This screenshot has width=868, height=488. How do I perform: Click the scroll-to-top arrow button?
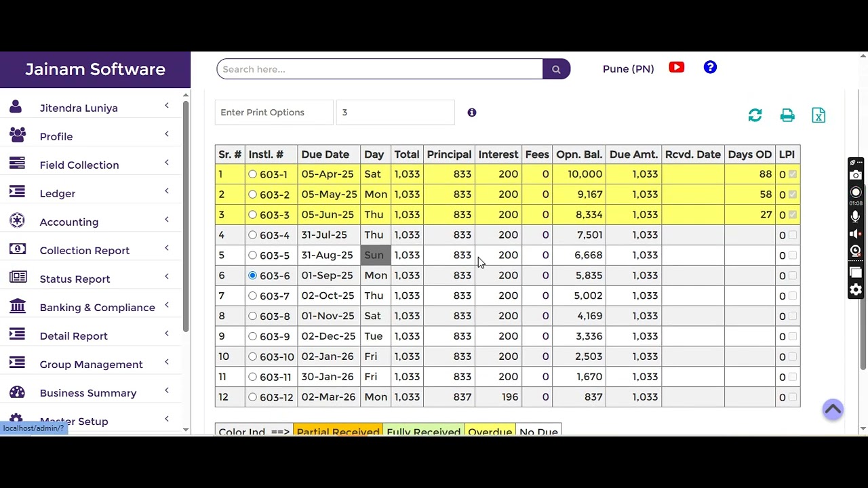click(833, 409)
